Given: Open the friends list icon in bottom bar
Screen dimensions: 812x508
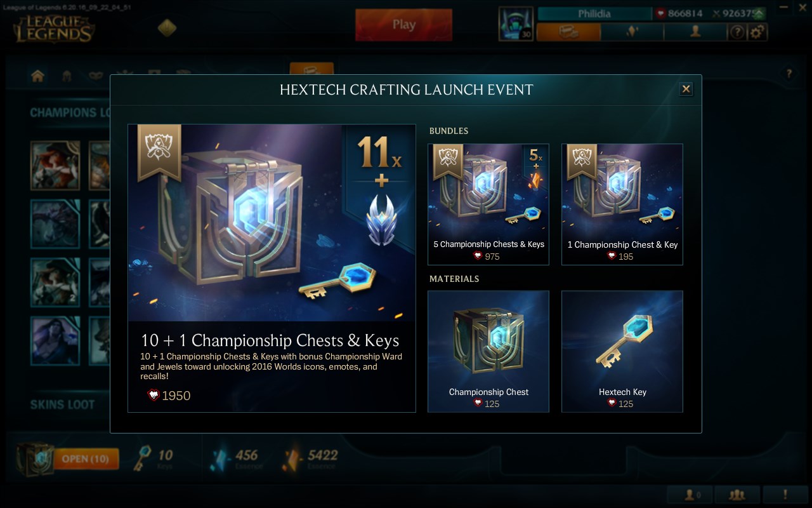Looking at the screenshot, I should [737, 494].
